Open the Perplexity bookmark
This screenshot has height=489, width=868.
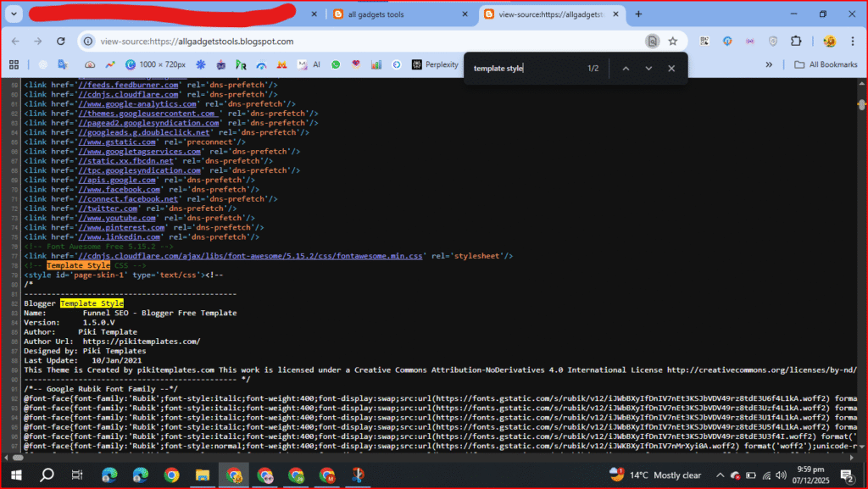(x=435, y=64)
